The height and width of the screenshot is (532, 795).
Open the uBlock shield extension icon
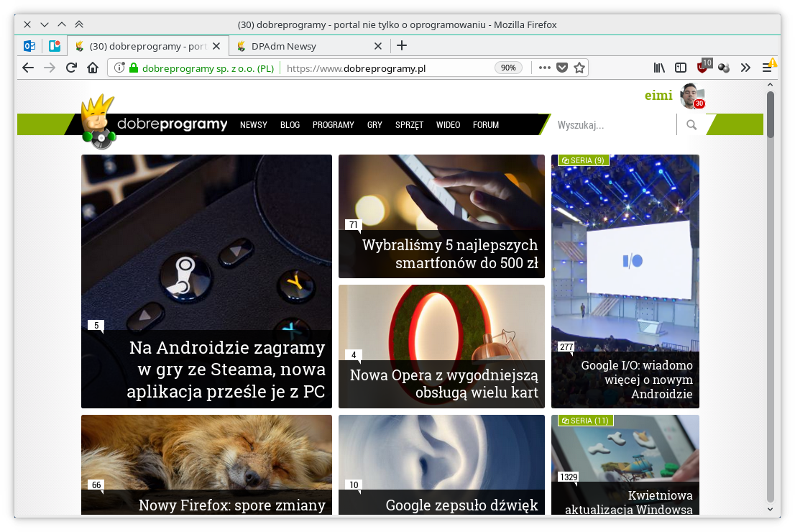(x=703, y=67)
